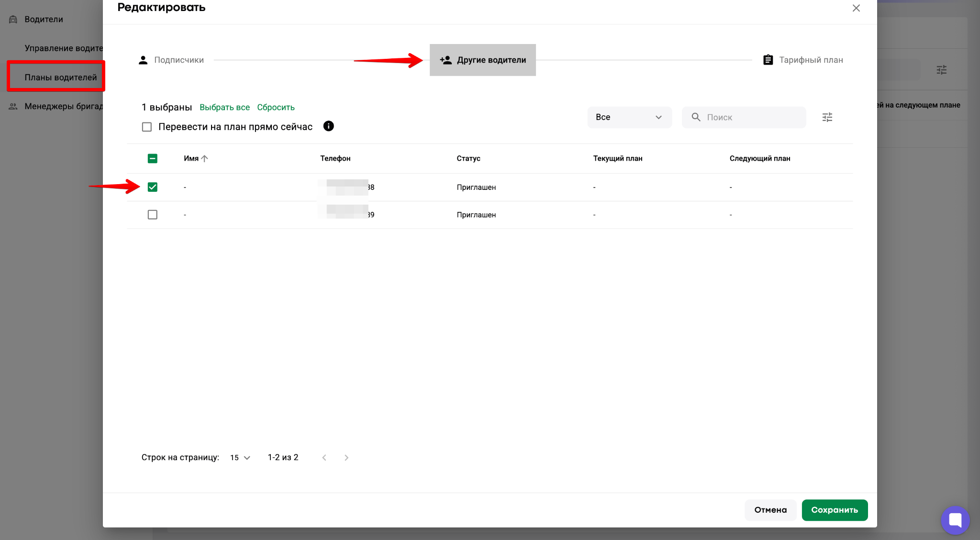980x540 pixels.
Task: Focus the Поиск search field
Action: pyautogui.click(x=744, y=117)
